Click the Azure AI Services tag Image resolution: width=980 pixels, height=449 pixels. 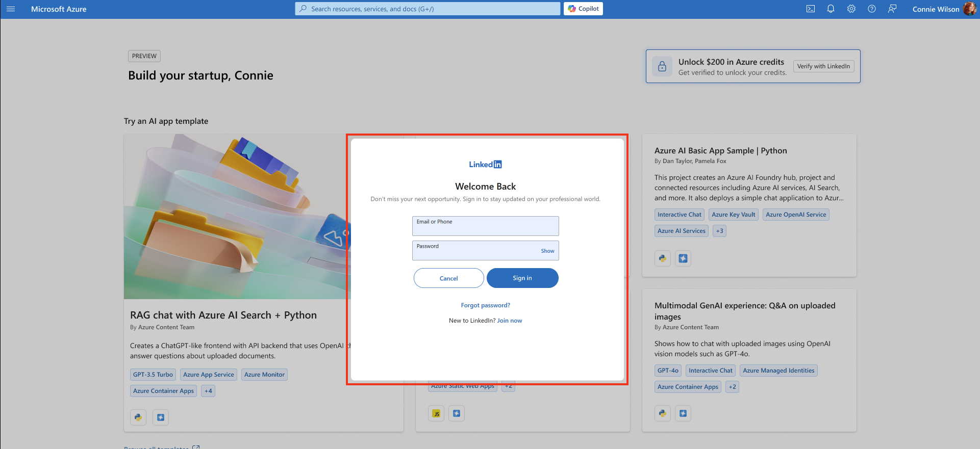682,231
